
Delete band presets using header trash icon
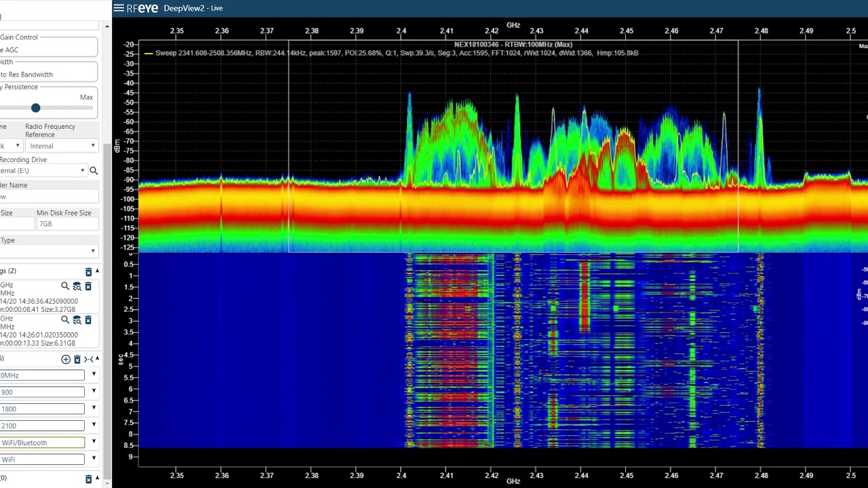(77, 359)
